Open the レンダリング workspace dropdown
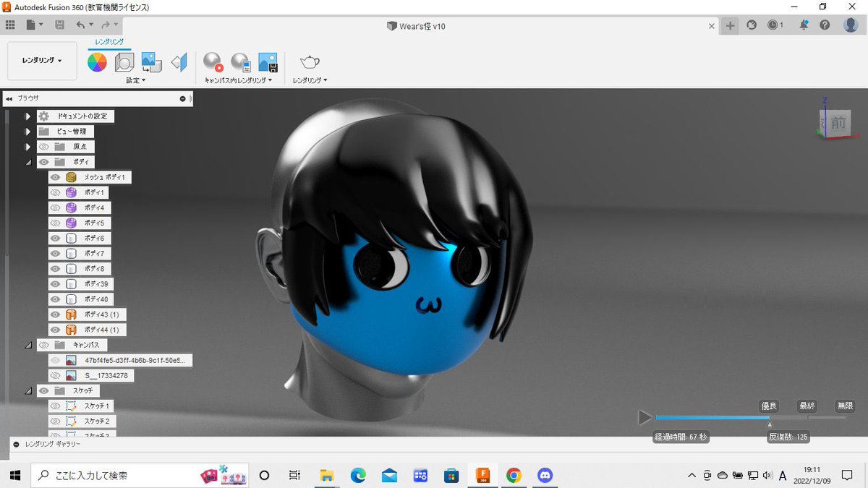868x488 pixels. 42,61
